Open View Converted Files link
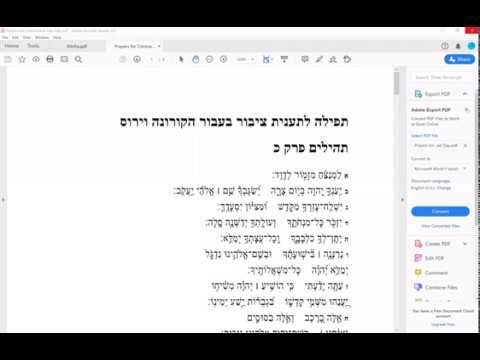 440,226
